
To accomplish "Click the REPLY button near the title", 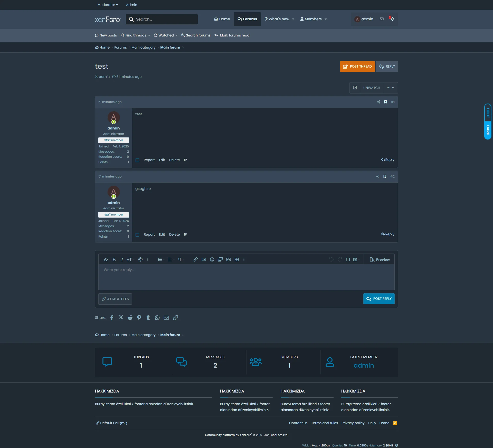I will (x=387, y=67).
